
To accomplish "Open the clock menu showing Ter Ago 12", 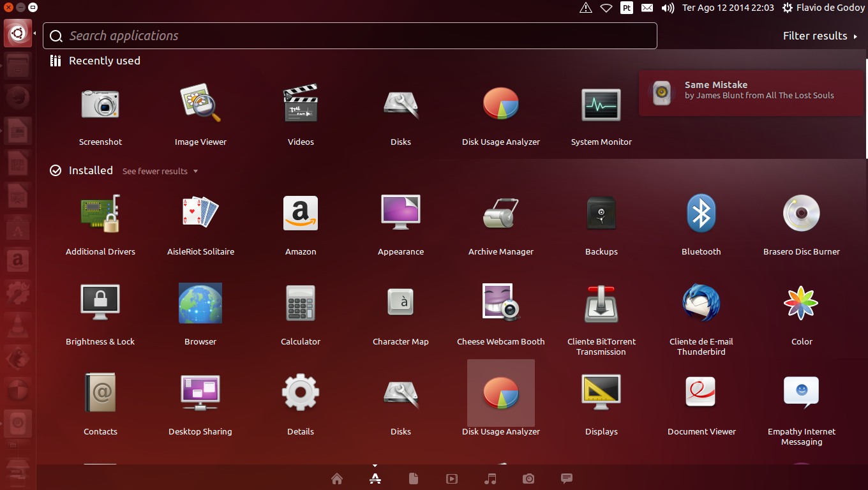I will tap(728, 8).
